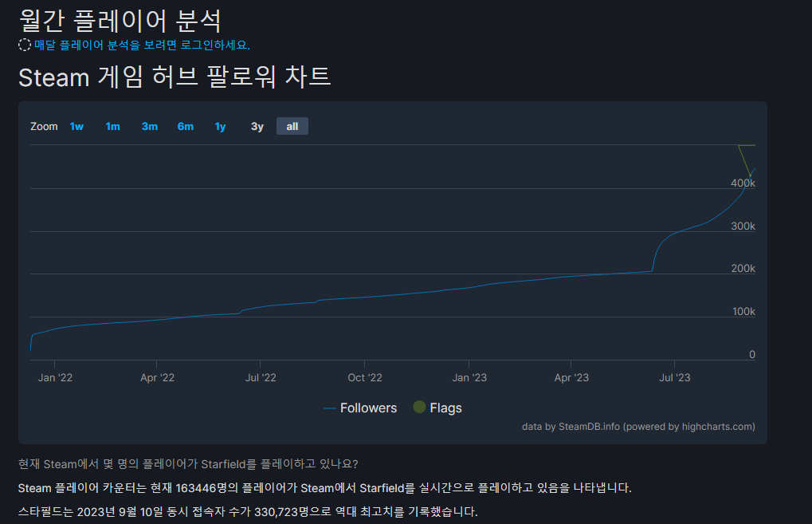Click the 'Jul '22' x-axis label
The width and height of the screenshot is (812, 524).
[261, 378]
